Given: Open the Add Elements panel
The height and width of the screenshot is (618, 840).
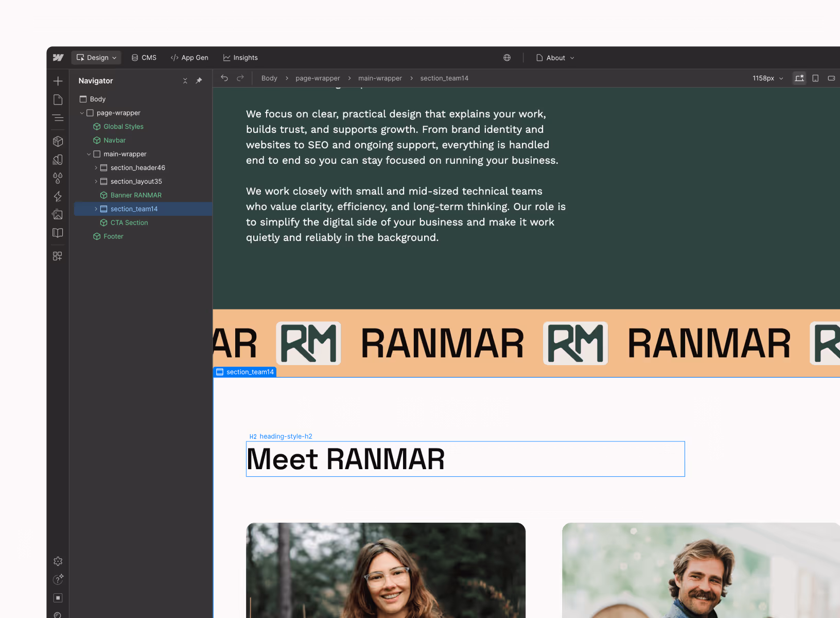Looking at the screenshot, I should point(58,81).
